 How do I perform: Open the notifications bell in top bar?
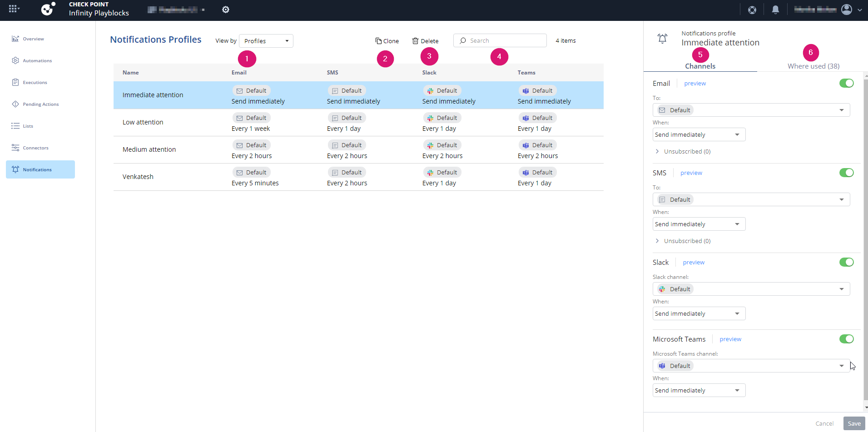pos(776,10)
